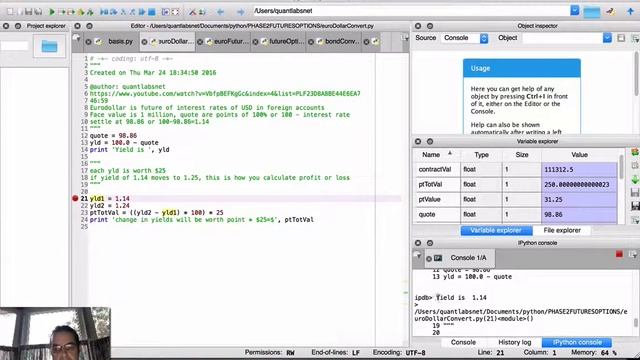
Task: Close the basis.py tab
Action: (89, 42)
